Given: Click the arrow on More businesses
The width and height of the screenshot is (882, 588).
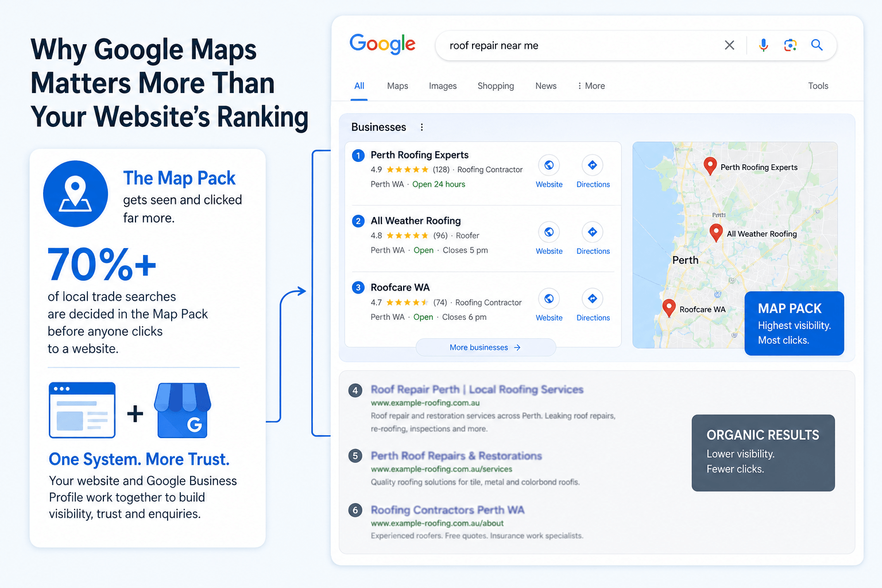Looking at the screenshot, I should 517,347.
